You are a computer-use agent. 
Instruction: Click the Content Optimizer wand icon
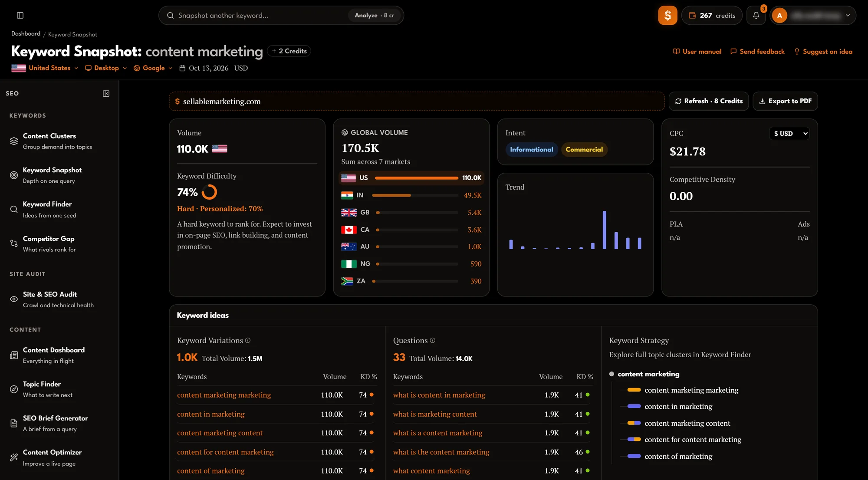[x=14, y=457]
